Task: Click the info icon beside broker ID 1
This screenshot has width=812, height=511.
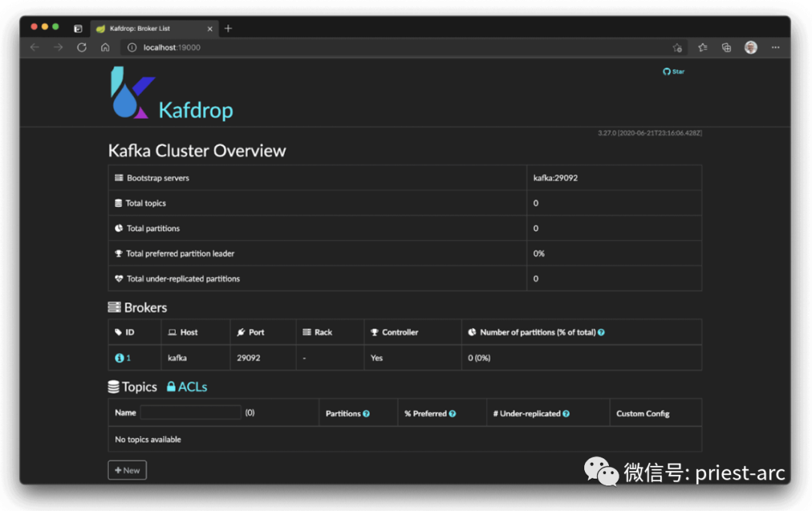Action: [119, 357]
